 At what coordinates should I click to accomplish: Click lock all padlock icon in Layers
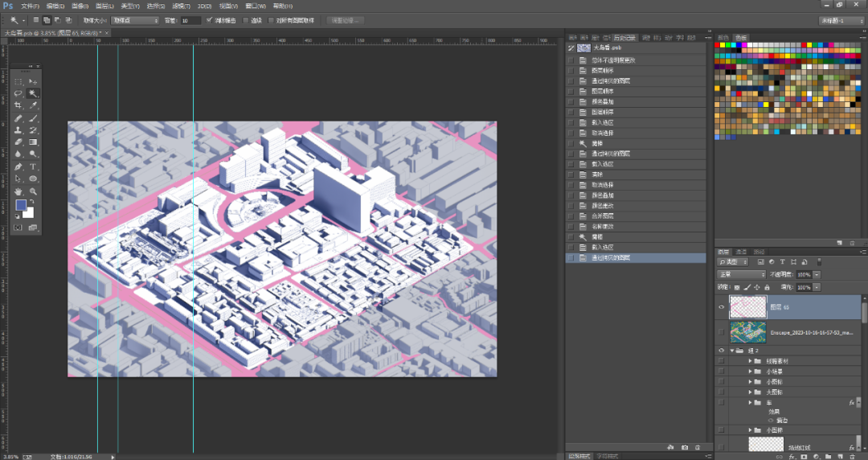767,287
